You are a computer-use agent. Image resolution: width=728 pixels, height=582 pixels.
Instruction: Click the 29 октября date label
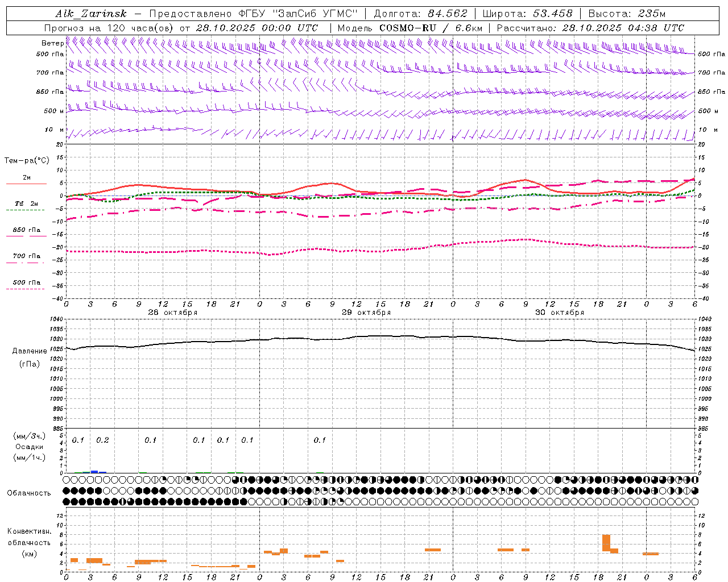coord(366,313)
